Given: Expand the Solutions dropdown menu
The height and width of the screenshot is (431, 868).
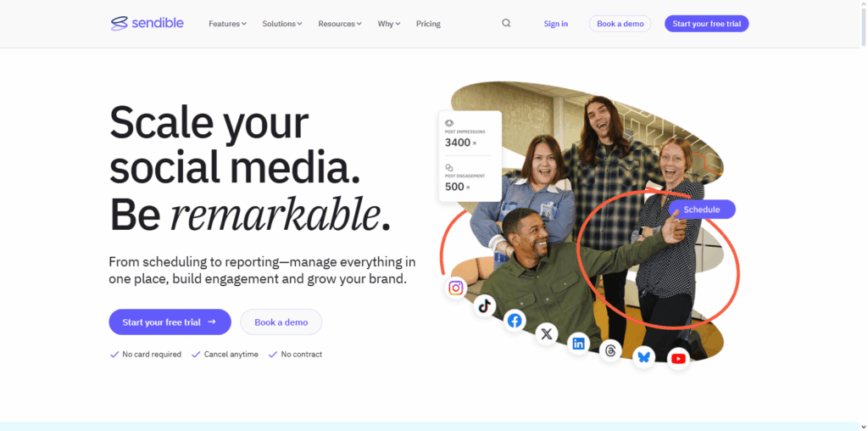Looking at the screenshot, I should tap(281, 24).
